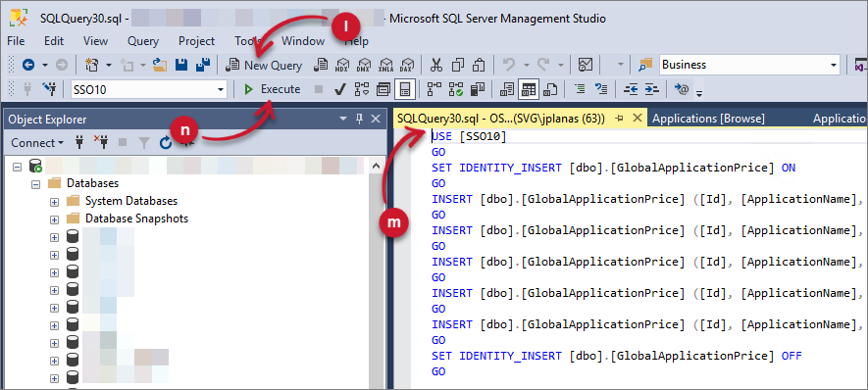
Task: Open the Query Options icon
Action: [x=383, y=89]
